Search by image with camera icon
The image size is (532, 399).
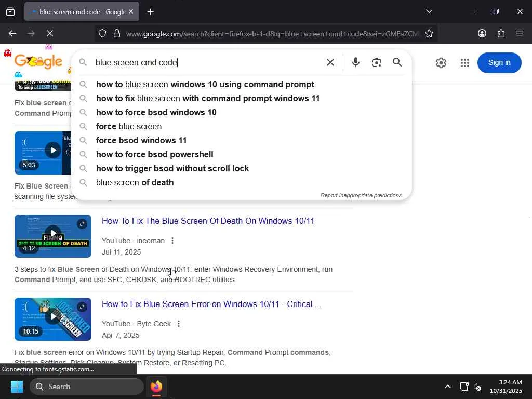click(x=376, y=62)
